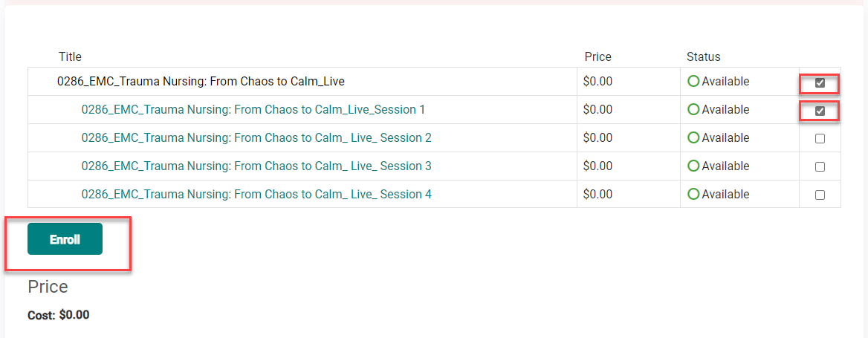868x338 pixels.
Task: Click the parent course title Trauma Nursing_Live
Action: [x=201, y=82]
